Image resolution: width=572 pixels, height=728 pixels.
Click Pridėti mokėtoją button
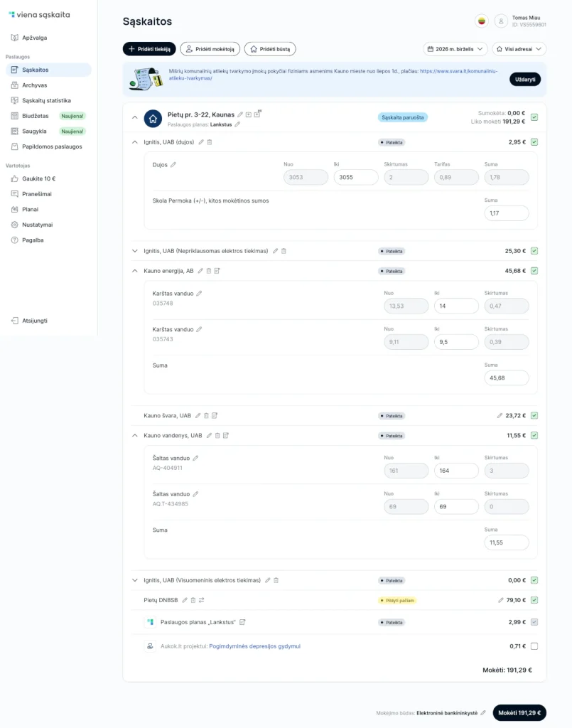click(210, 49)
